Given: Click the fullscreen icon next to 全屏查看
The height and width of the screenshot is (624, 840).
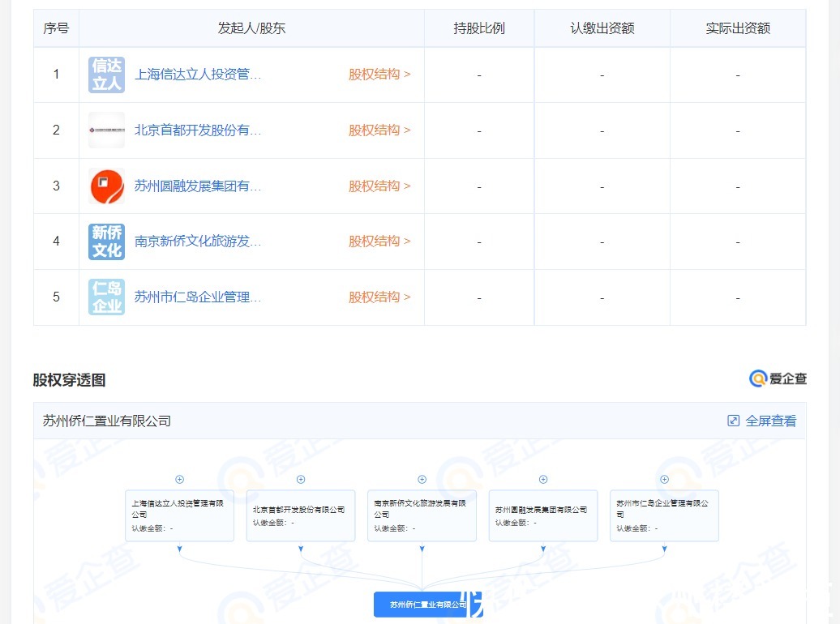Looking at the screenshot, I should (x=735, y=421).
